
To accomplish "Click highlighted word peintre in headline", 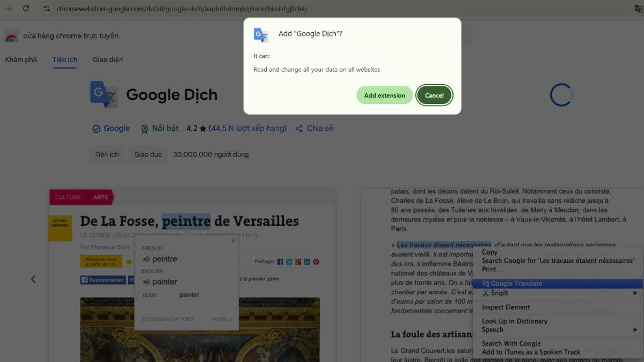I will click(186, 221).
